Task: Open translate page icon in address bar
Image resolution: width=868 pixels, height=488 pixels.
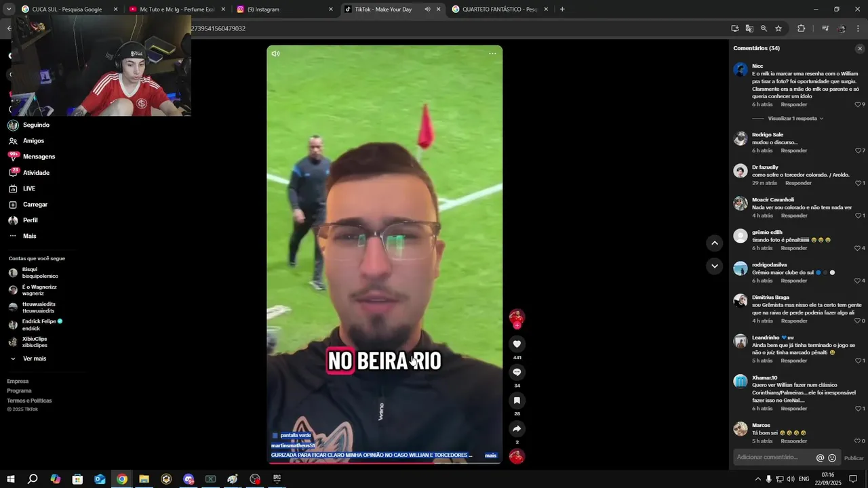Action: click(x=749, y=28)
